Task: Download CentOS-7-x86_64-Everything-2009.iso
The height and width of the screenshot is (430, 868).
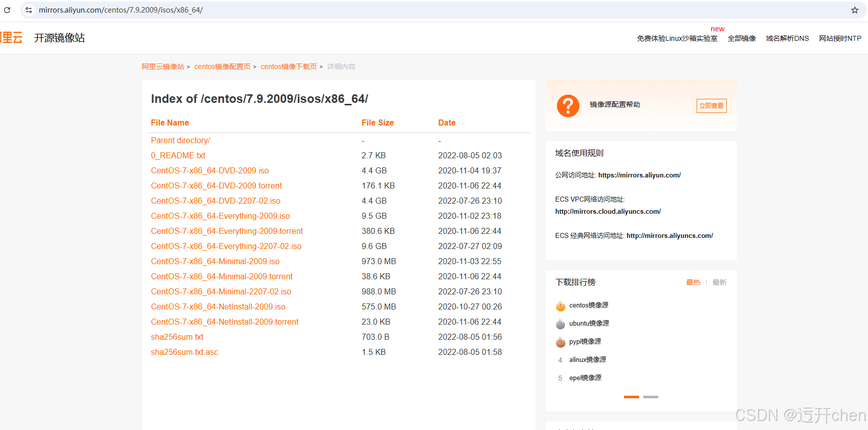Action: pos(220,216)
